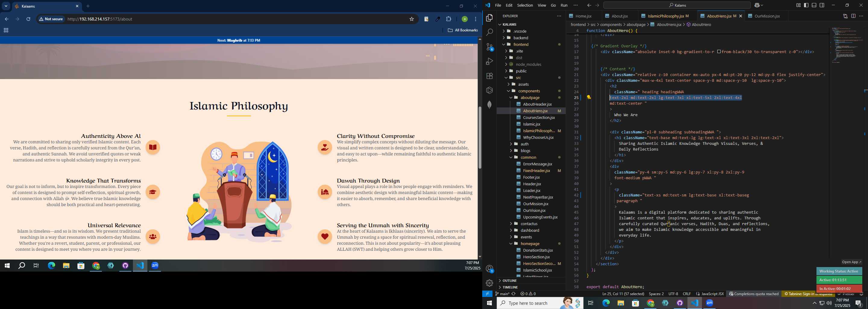Image resolution: width=868 pixels, height=309 pixels.
Task: Go back in Chrome browser
Action: [6, 19]
